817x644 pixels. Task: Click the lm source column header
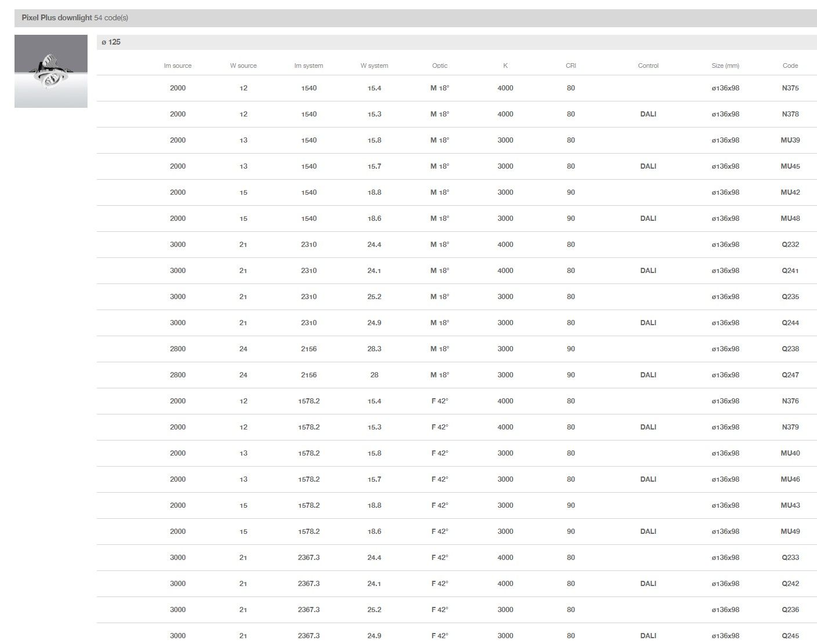pos(177,66)
